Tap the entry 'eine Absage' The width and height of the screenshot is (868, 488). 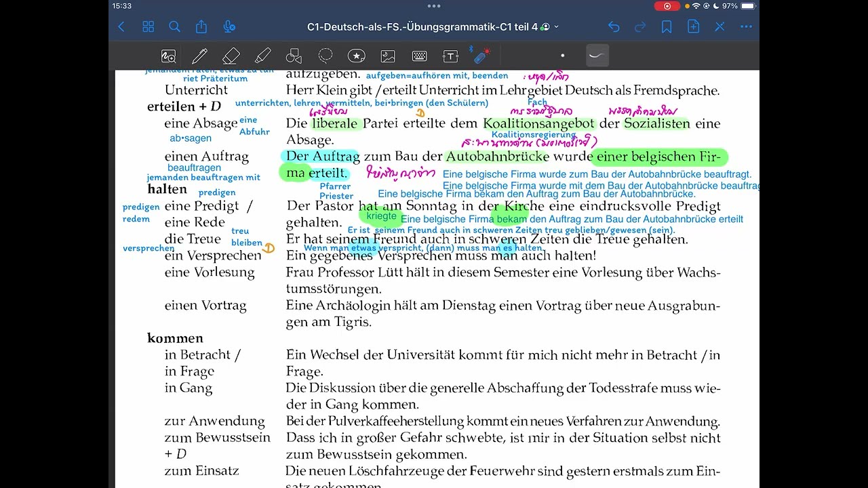[x=201, y=123]
